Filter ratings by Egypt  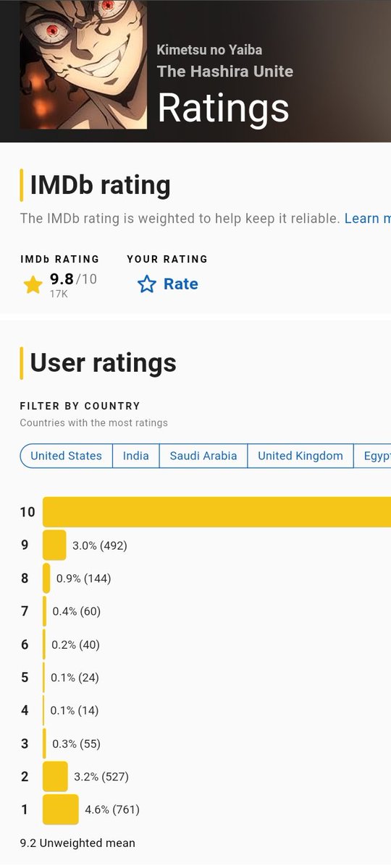pyautogui.click(x=373, y=456)
